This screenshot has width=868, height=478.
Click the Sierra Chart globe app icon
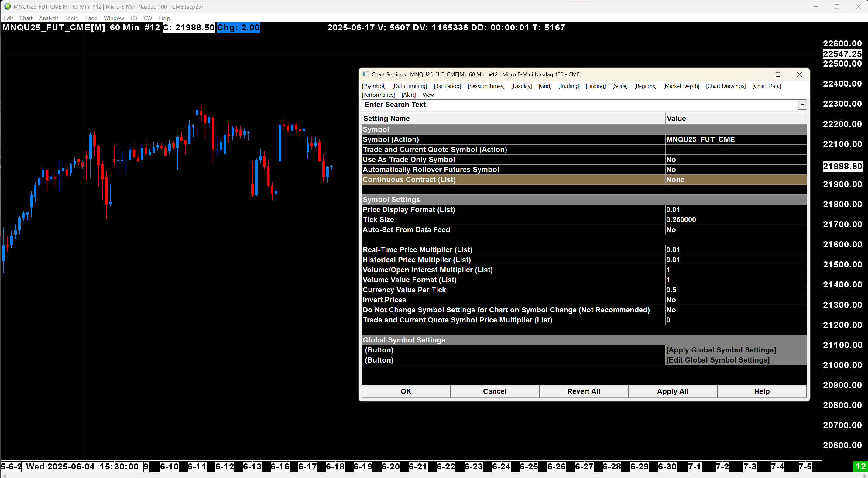(x=7, y=6)
